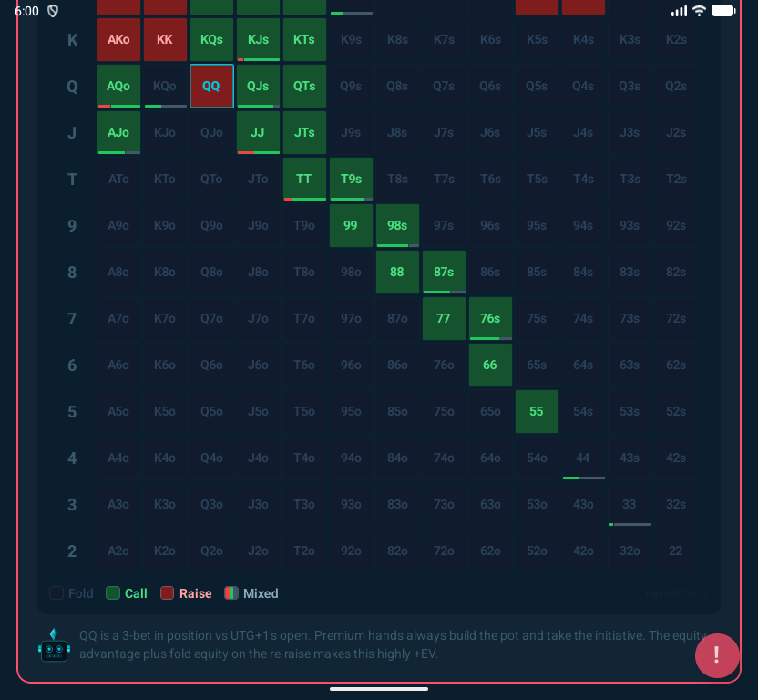
Task: Select the red KK hand cell
Action: [165, 40]
